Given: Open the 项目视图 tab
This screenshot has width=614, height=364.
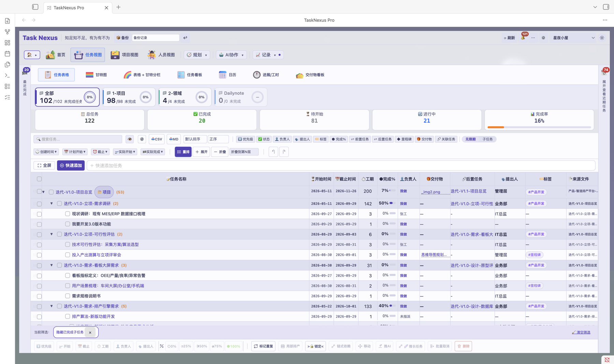Looking at the screenshot, I should click(x=125, y=55).
